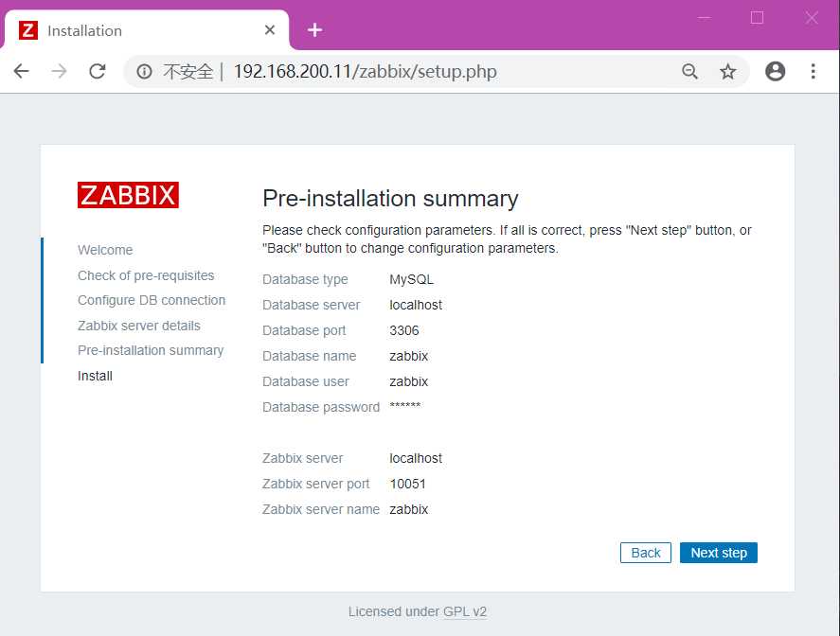Click the Zabbix server localhost value
This screenshot has height=636, width=840.
point(416,459)
